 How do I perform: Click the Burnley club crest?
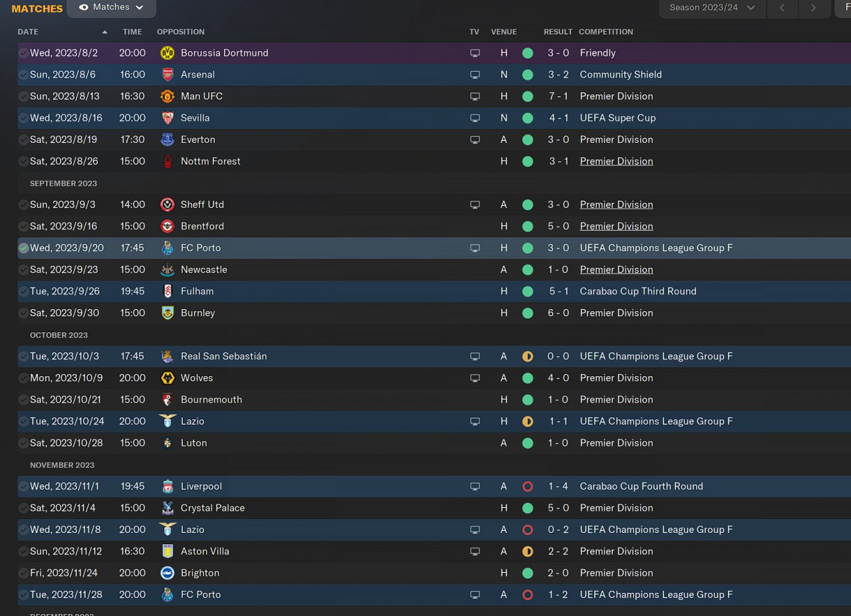pos(168,313)
